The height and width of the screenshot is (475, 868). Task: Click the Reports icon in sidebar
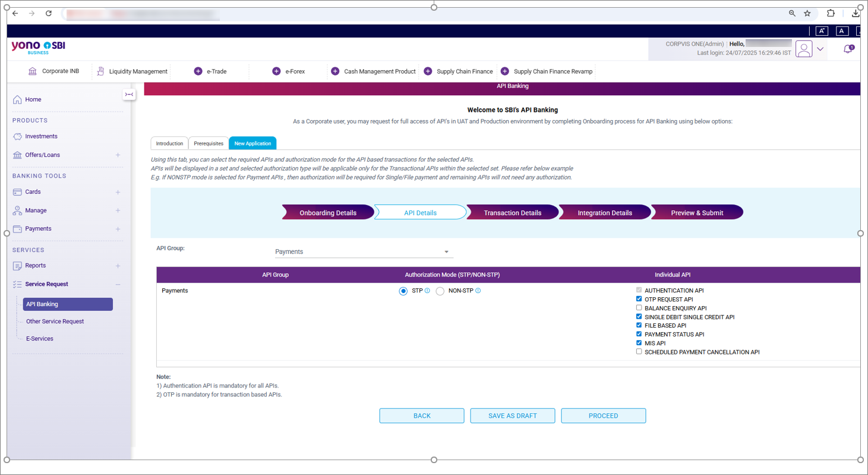click(17, 266)
